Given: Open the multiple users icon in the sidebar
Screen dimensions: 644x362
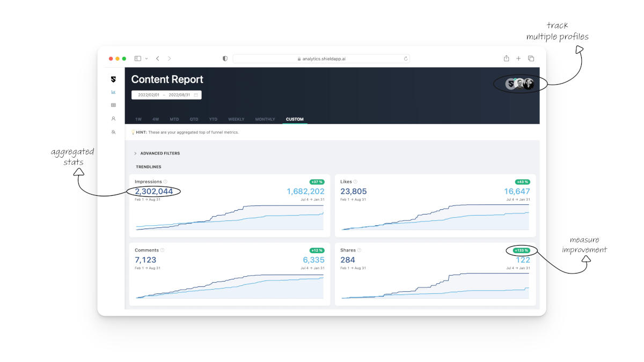Looking at the screenshot, I should pyautogui.click(x=113, y=132).
